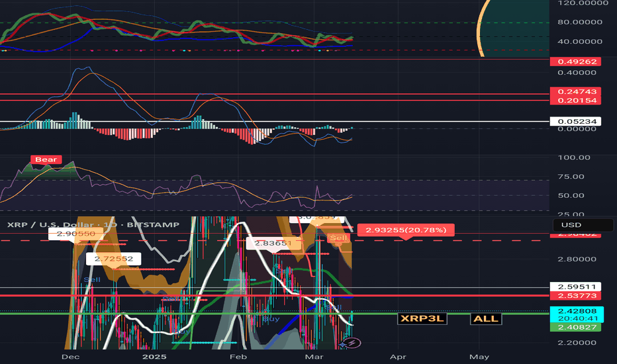Click the XRP / U.S. Dollar chart title
Viewport: 617px width, 364px height.
tap(93, 225)
